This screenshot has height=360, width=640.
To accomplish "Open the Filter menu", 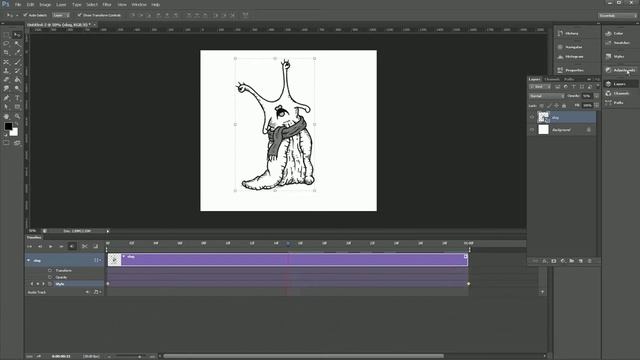I will tap(107, 4).
